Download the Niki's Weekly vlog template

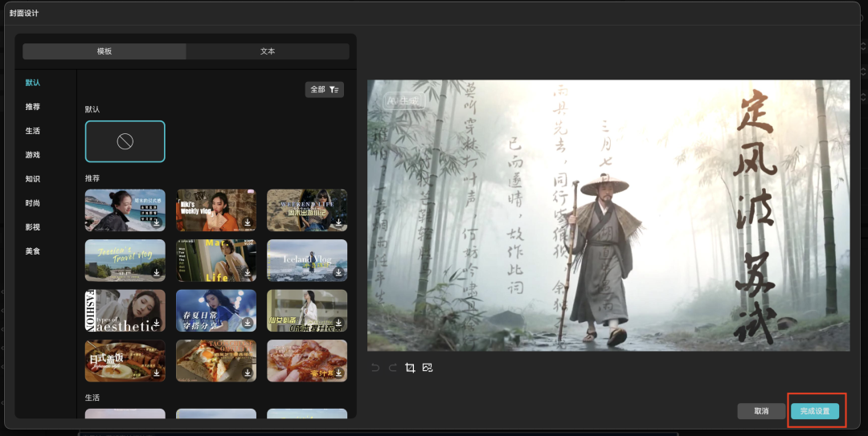pyautogui.click(x=248, y=223)
